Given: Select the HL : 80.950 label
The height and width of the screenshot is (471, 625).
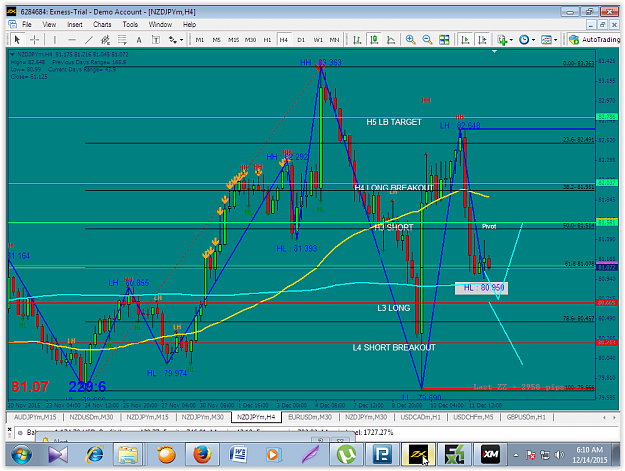Looking at the screenshot, I should point(482,288).
